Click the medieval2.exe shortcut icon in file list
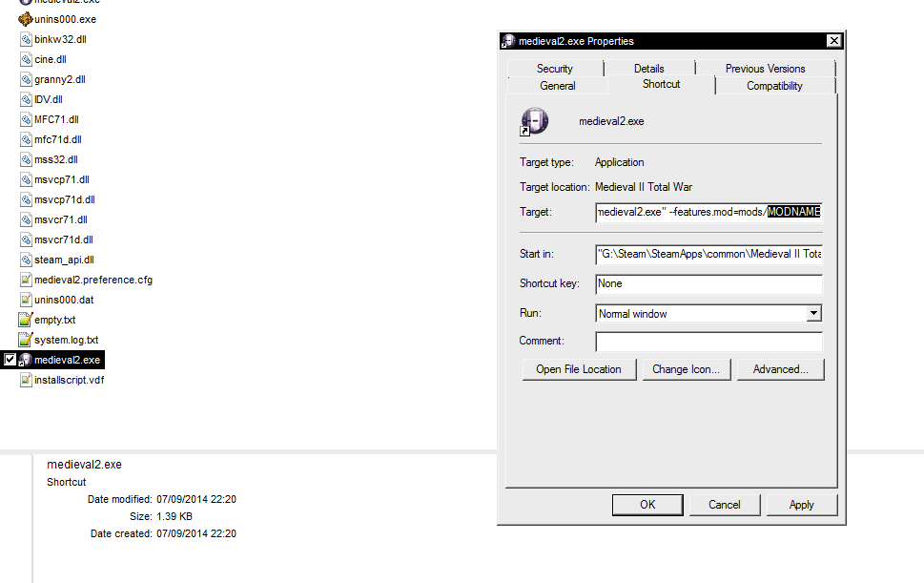The height and width of the screenshot is (583, 924). pos(26,360)
